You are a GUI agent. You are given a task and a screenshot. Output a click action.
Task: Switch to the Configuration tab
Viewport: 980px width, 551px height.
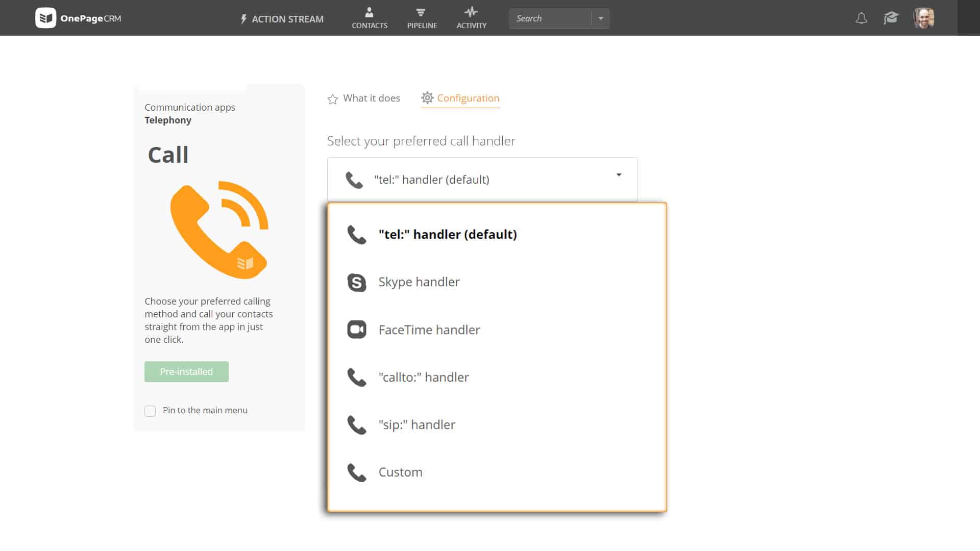(460, 98)
